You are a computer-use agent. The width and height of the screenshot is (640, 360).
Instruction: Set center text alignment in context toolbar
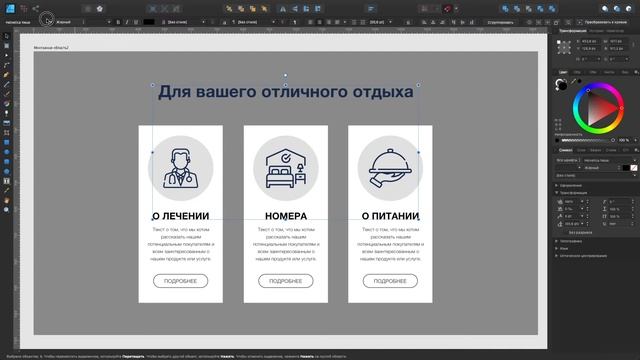pos(320,22)
